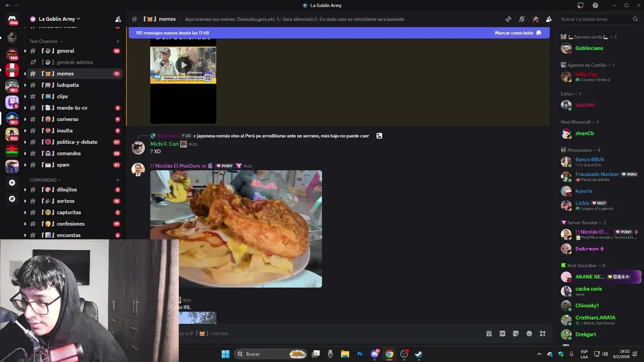Open Photoshop from taskbar
This screenshot has width=644, height=362.
[360, 354]
